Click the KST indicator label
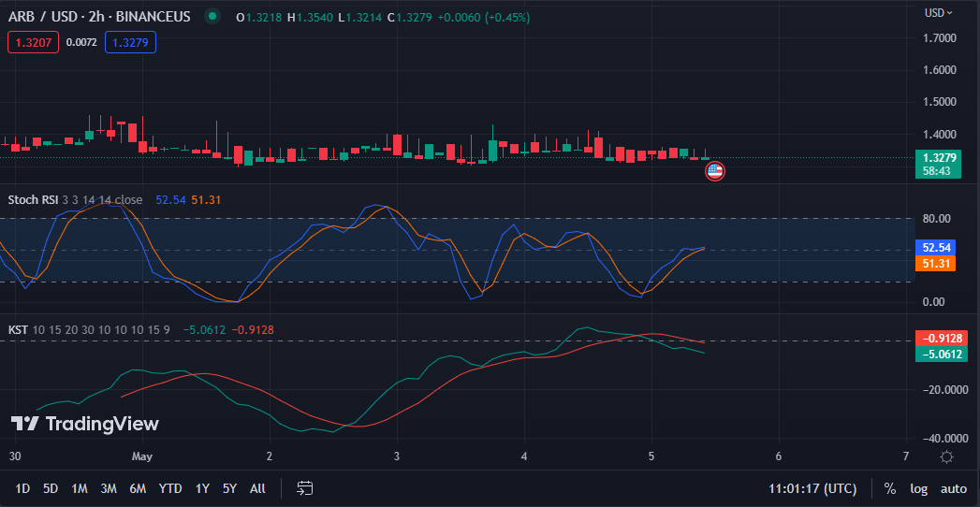This screenshot has width=980, height=507. click(17, 329)
